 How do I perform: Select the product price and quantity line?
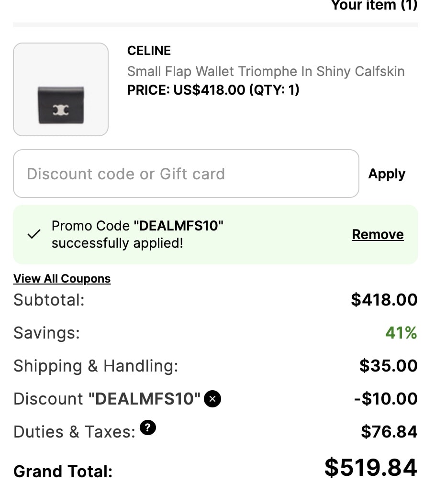point(213,90)
